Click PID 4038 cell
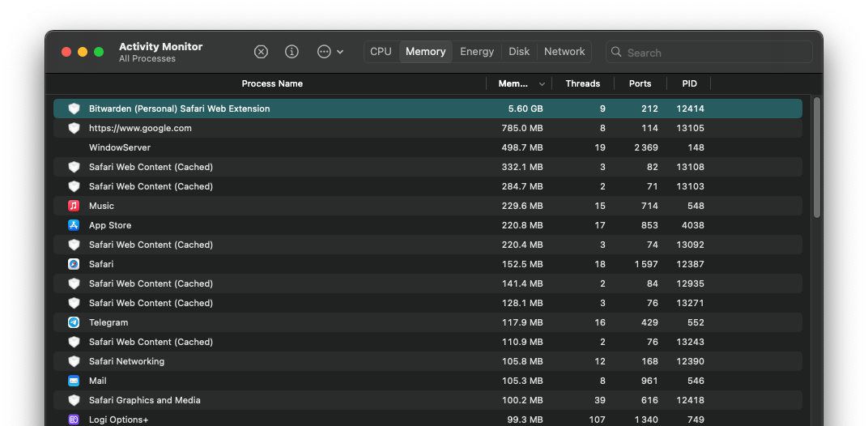868x426 pixels. (x=692, y=225)
